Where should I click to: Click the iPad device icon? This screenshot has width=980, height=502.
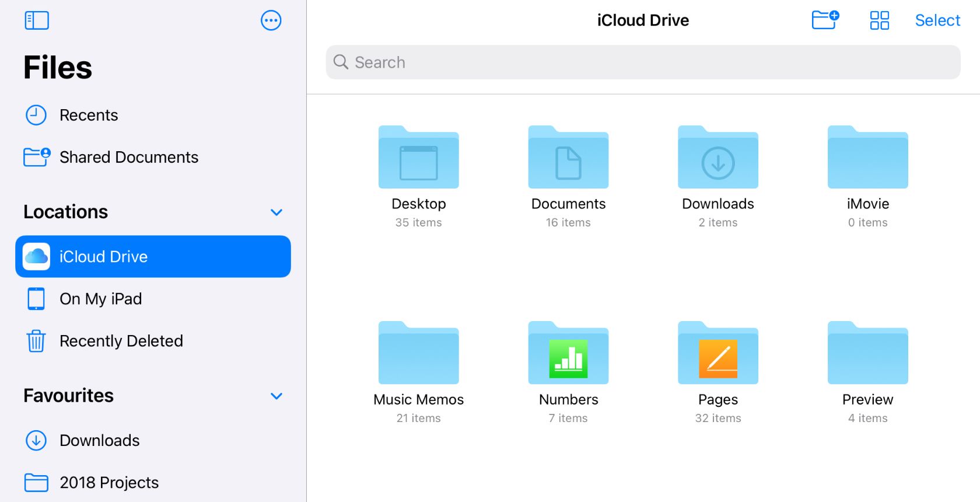[x=36, y=299]
